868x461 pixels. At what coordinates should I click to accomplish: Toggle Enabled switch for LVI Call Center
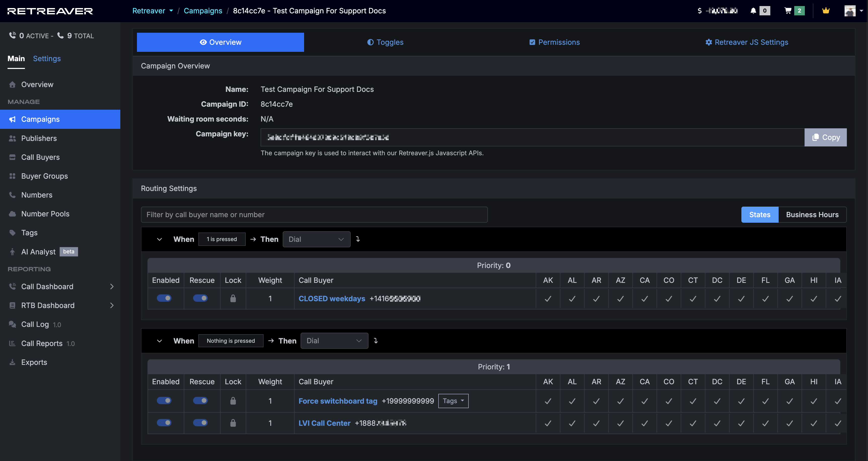(164, 423)
